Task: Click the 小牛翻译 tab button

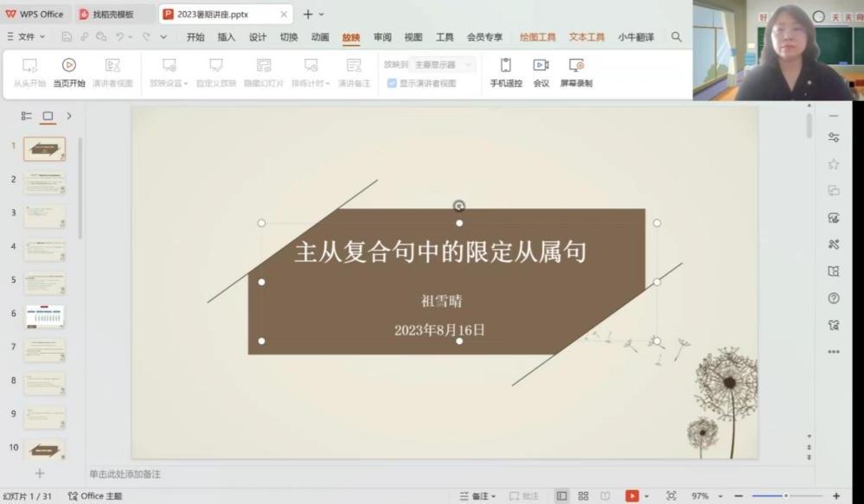Action: click(636, 37)
